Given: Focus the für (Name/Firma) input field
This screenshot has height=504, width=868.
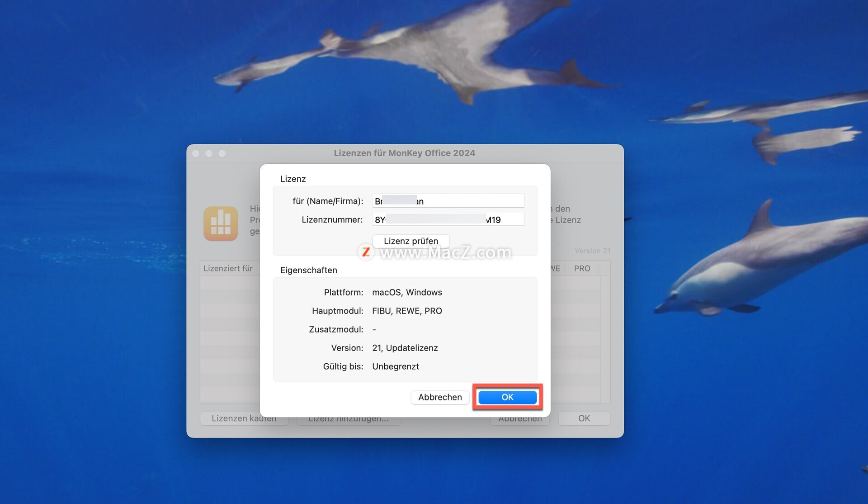Looking at the screenshot, I should (448, 201).
